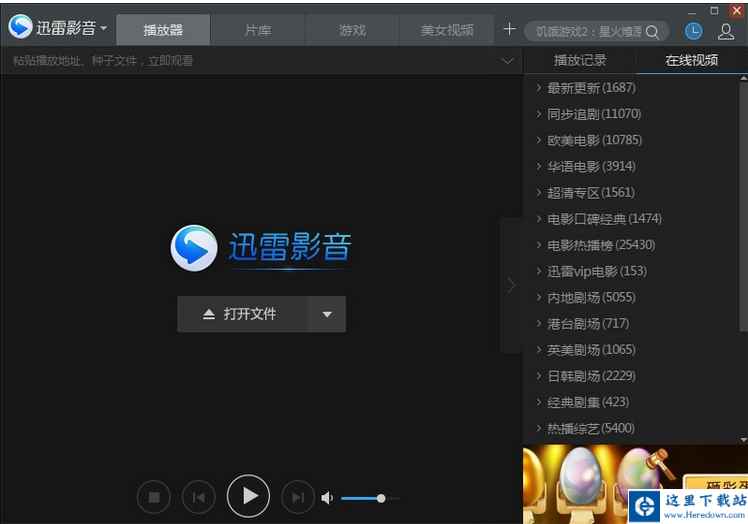The height and width of the screenshot is (524, 748).
Task: Maximize the player window
Action: pyautogui.click(x=714, y=10)
